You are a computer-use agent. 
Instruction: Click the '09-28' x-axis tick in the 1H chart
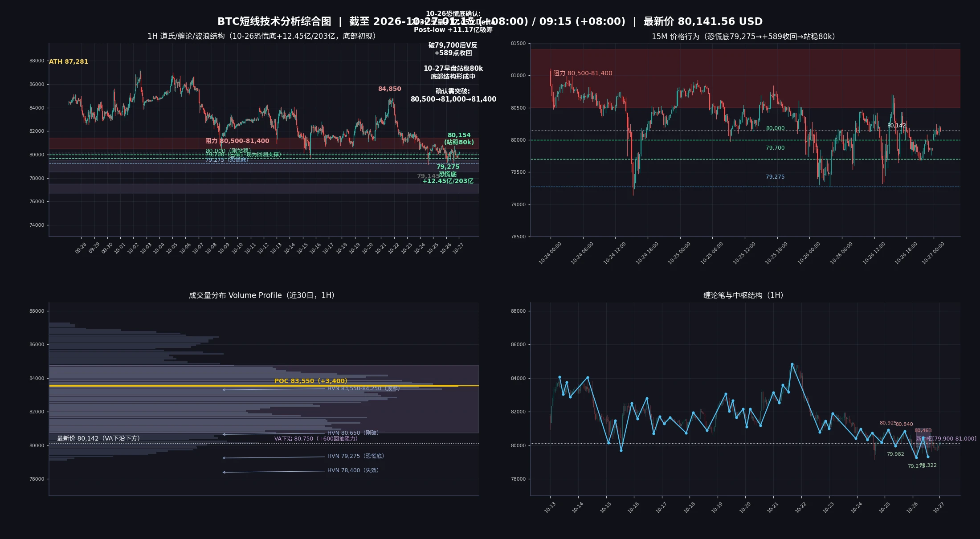pos(81,248)
